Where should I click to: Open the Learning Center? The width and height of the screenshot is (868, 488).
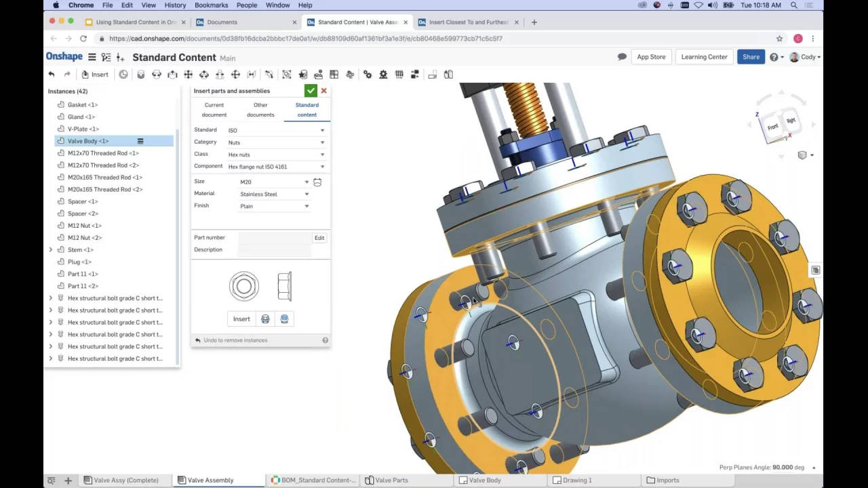tap(704, 57)
